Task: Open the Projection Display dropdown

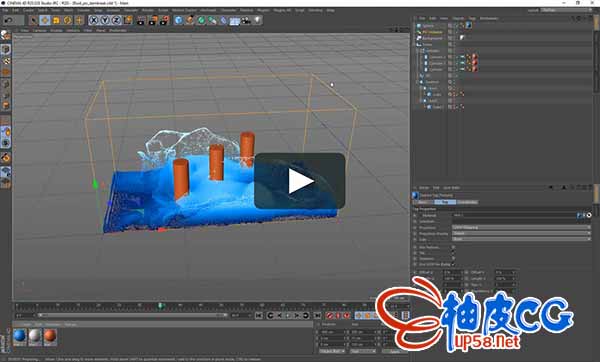Action: 521,233
